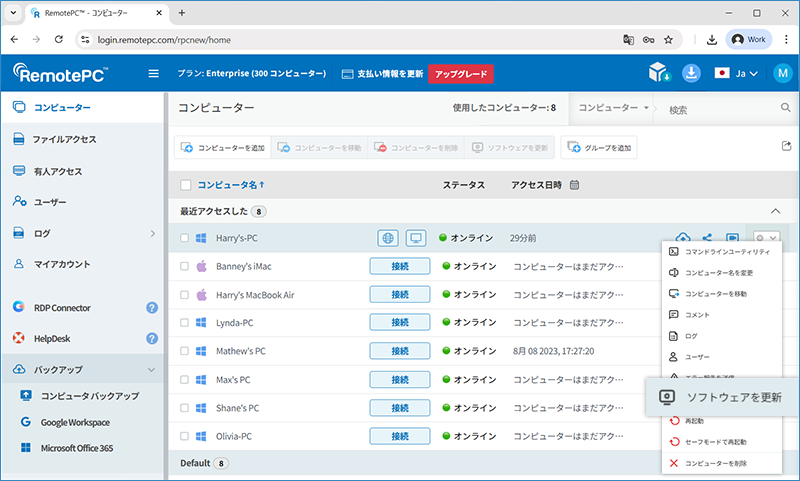Toggle the hamburger sidebar menu
The height and width of the screenshot is (481, 800).
coord(153,73)
